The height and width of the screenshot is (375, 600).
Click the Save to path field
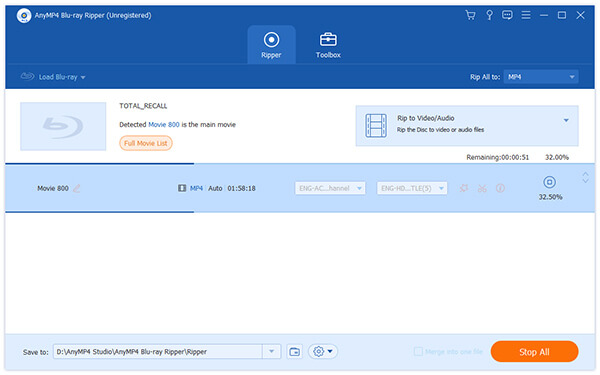point(158,352)
